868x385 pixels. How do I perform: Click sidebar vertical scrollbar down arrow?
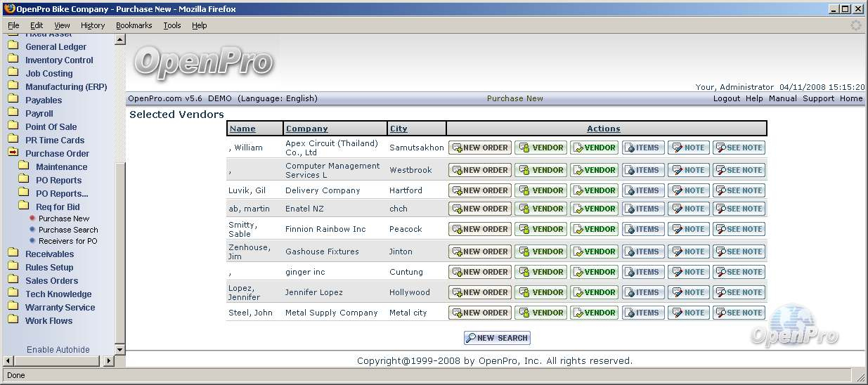(119, 349)
